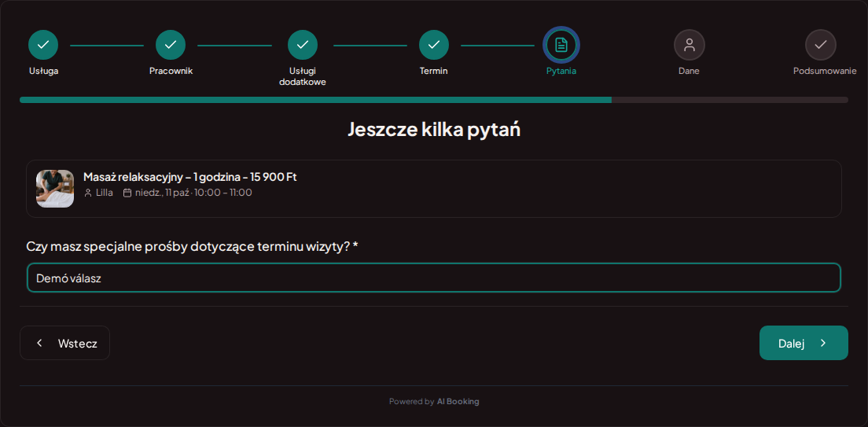The height and width of the screenshot is (427, 868).
Task: Click the Termin step checkmark circle
Action: pos(434,45)
